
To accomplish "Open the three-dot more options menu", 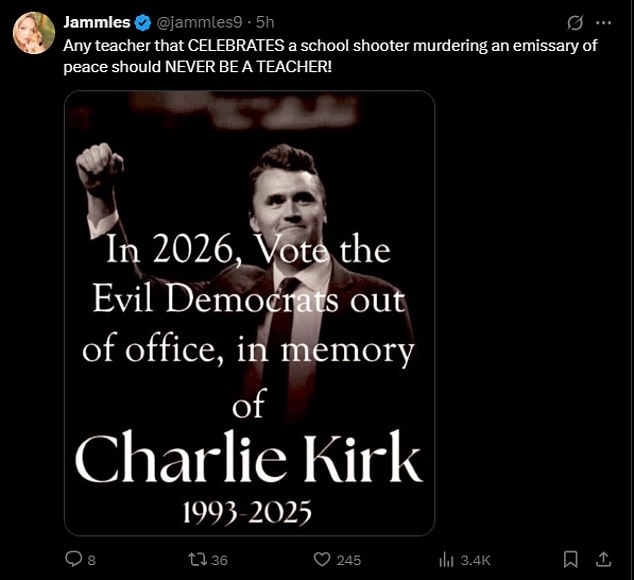I will pyautogui.click(x=604, y=23).
